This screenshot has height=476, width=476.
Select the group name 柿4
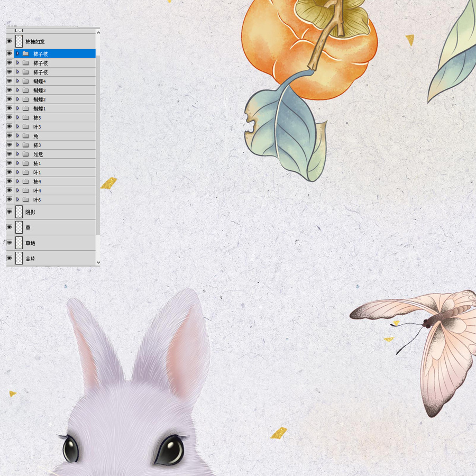(x=37, y=181)
